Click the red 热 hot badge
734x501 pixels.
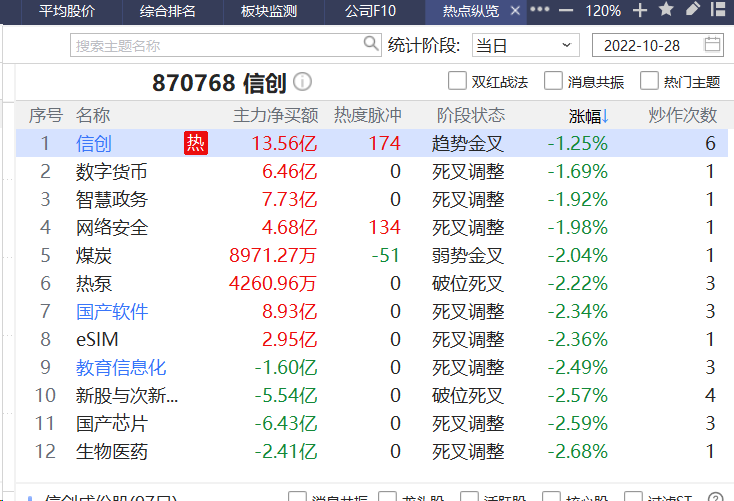[195, 143]
